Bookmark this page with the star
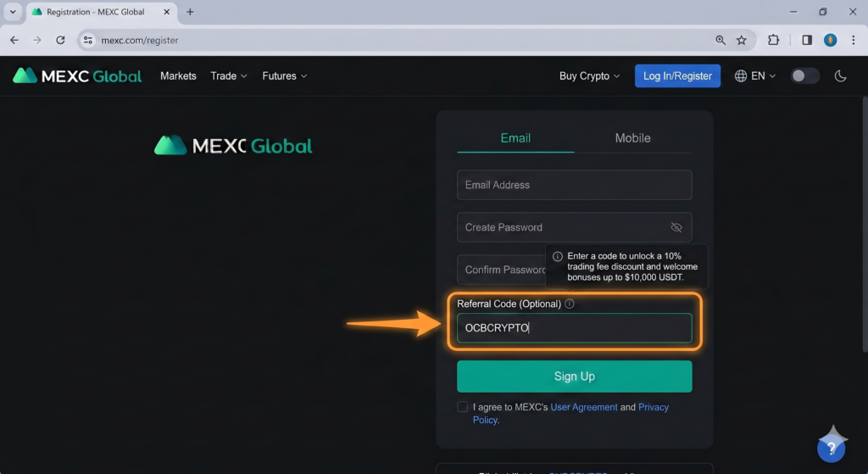This screenshot has width=868, height=474. pyautogui.click(x=742, y=40)
